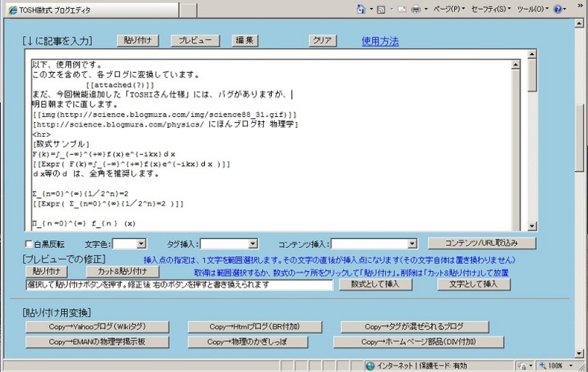Open the zoom level dropdown arrow
Viewport: 588px width, 372px height.
[x=571, y=365]
